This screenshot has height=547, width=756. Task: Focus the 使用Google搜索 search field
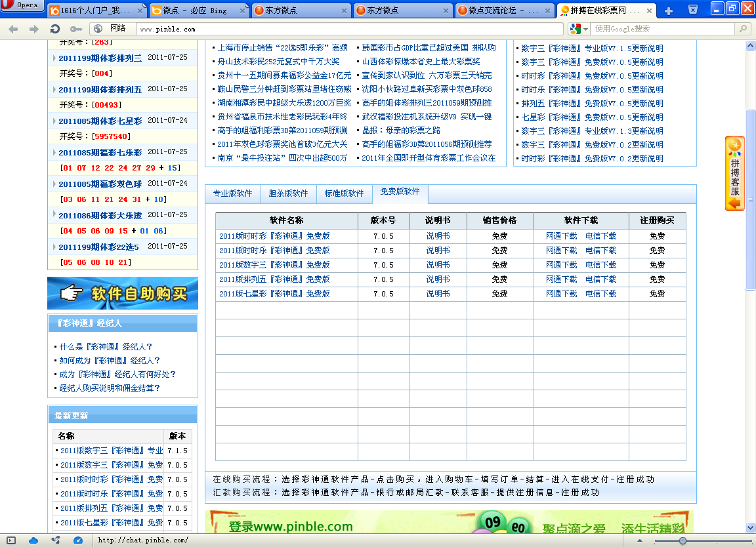click(x=663, y=29)
